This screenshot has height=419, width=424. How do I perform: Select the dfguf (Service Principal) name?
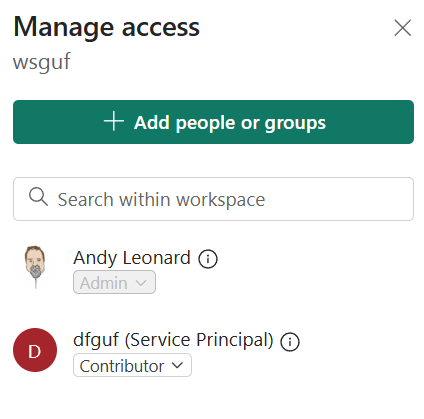(173, 340)
